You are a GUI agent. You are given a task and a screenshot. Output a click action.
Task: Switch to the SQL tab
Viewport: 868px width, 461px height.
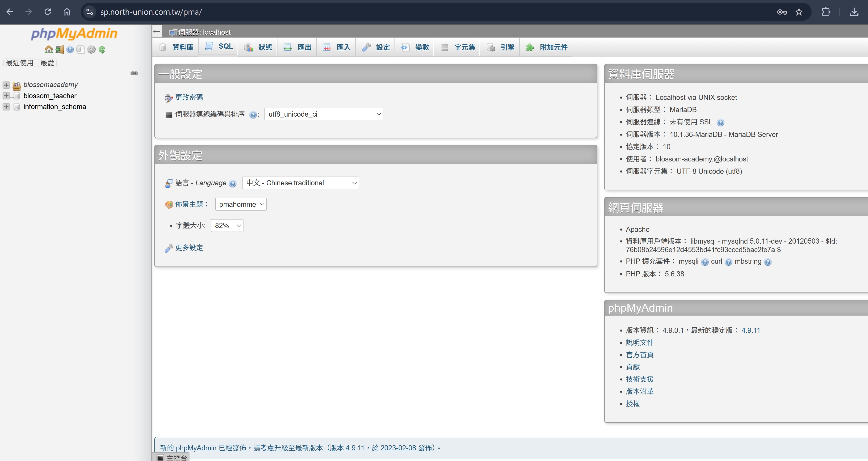(218, 46)
